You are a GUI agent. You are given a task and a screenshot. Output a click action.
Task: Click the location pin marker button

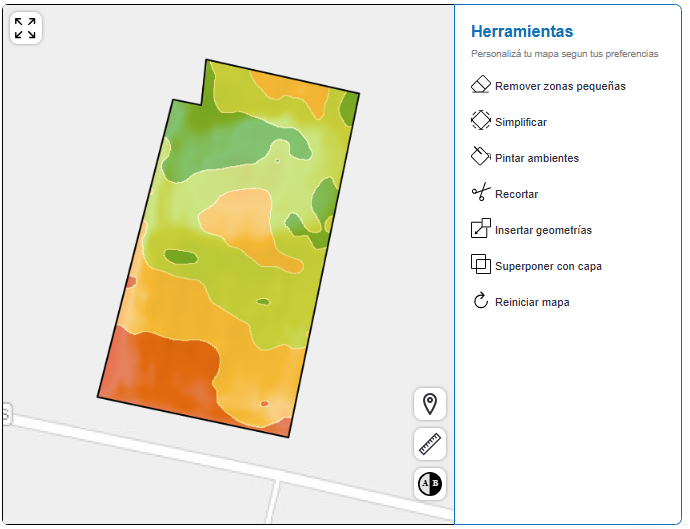(430, 404)
